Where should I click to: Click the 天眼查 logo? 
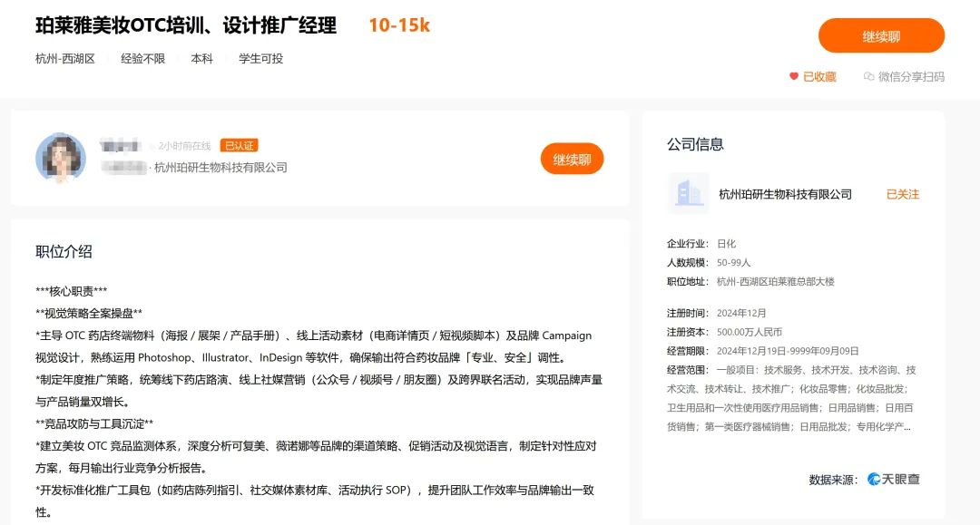tap(894, 479)
